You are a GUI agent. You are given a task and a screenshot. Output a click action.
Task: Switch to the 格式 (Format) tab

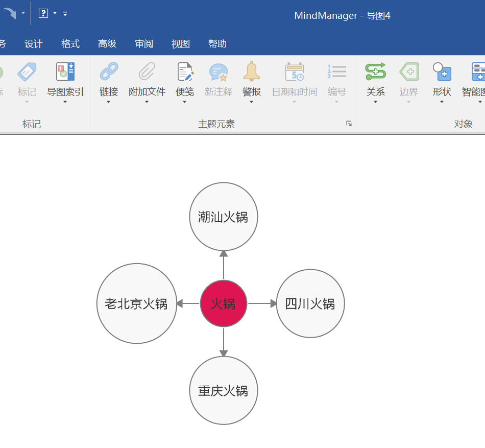(x=70, y=44)
